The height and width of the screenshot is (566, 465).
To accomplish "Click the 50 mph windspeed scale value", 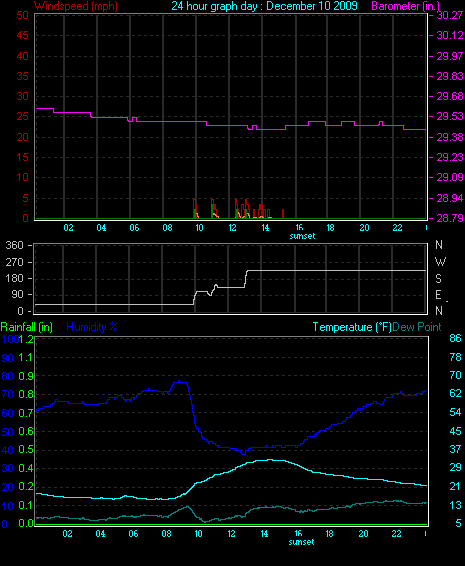I will [x=22, y=15].
